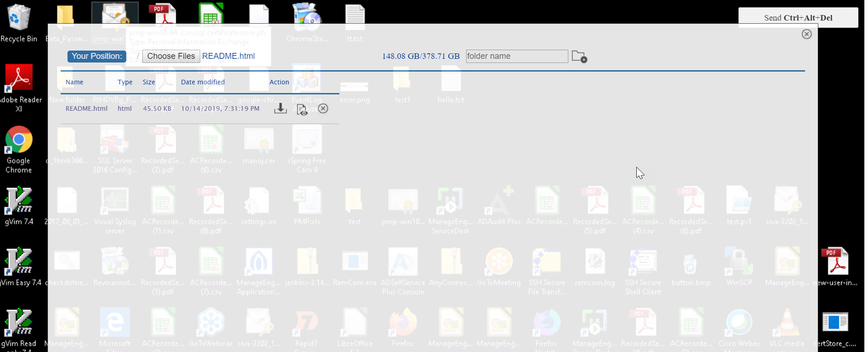Select the green spreadsheet file icon at top

[x=211, y=15]
